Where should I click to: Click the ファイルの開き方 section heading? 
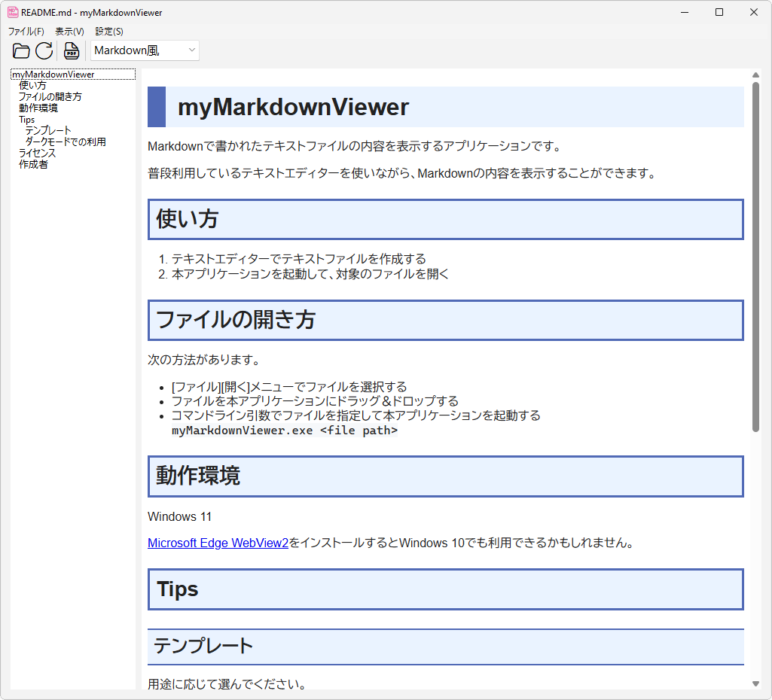(x=446, y=320)
